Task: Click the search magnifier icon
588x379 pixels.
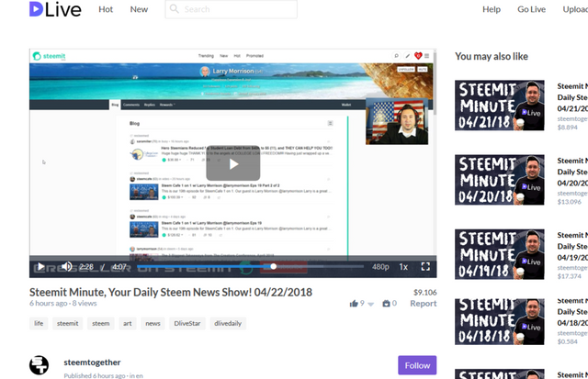Action: [x=174, y=8]
